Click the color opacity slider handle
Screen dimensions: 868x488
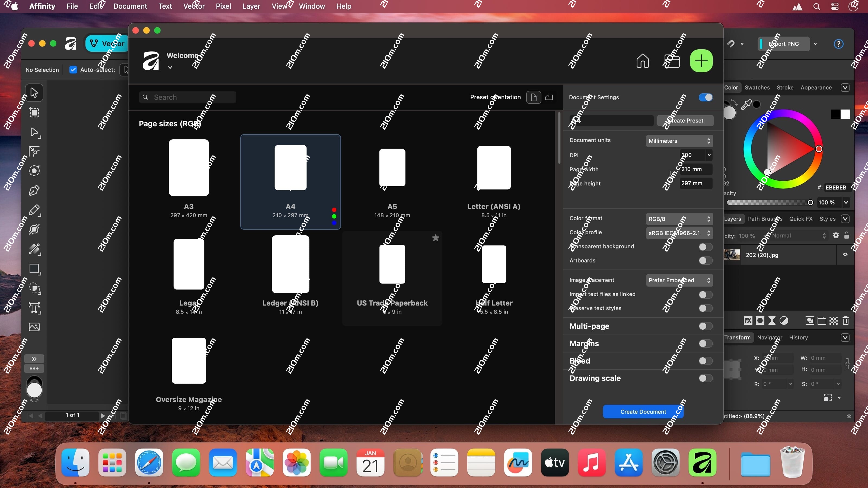pos(810,203)
